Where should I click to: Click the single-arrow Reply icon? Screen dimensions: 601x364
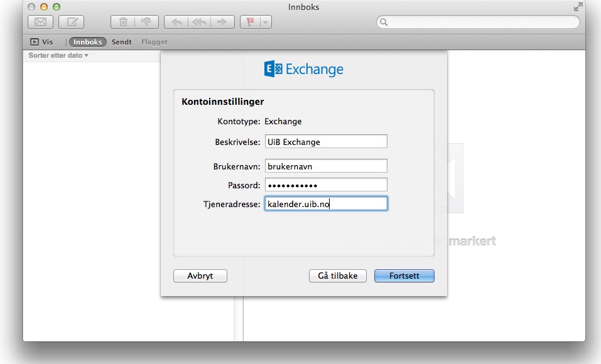pyautogui.click(x=176, y=22)
